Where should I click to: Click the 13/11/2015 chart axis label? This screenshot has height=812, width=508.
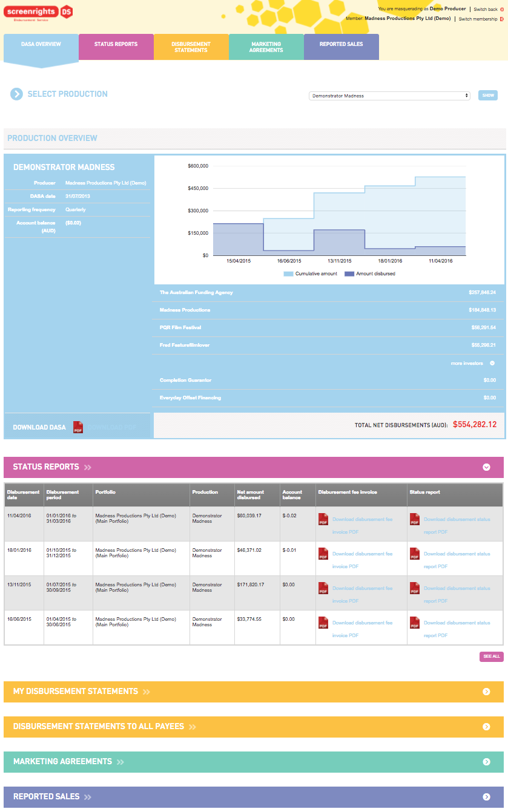click(x=340, y=261)
